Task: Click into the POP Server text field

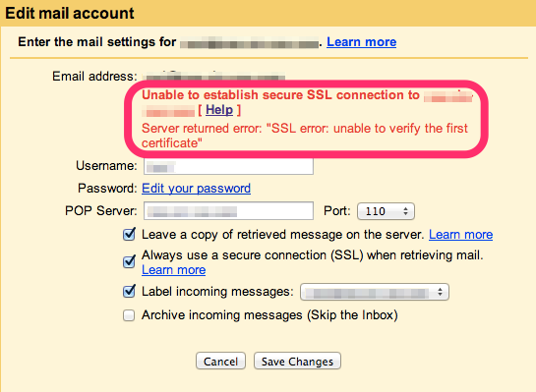Action: (x=228, y=211)
